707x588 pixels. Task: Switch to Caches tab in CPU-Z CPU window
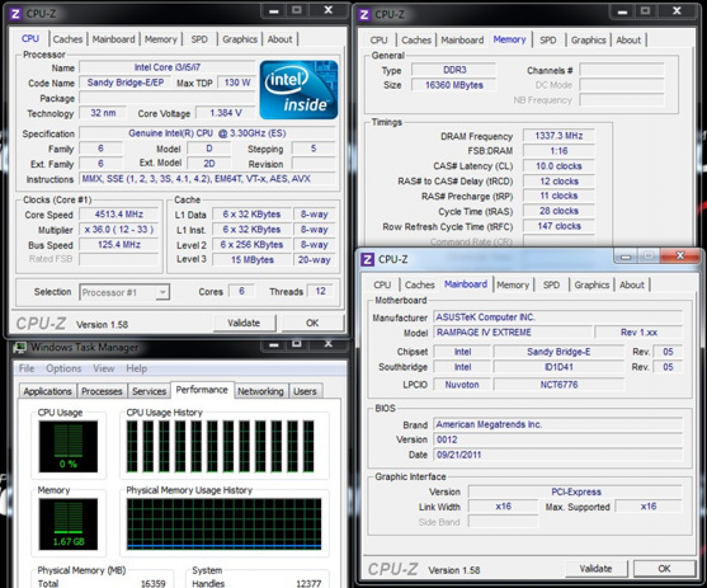68,40
